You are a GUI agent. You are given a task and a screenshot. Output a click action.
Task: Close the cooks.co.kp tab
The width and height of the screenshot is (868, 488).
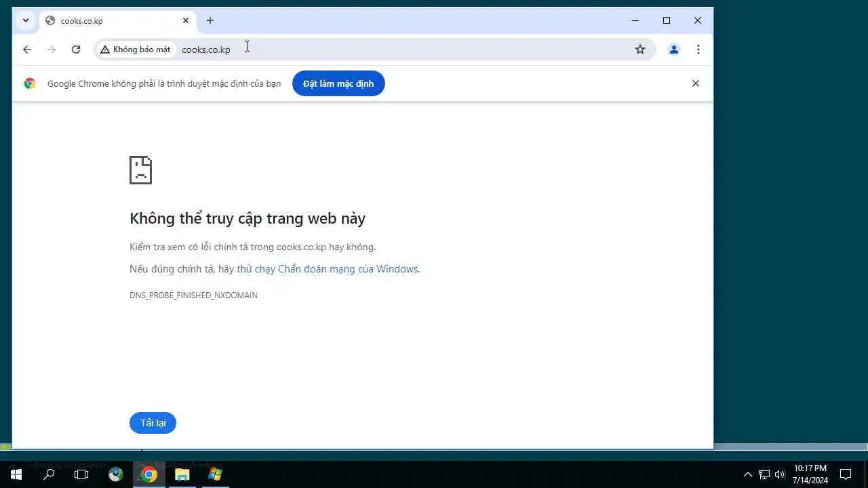[x=186, y=20]
